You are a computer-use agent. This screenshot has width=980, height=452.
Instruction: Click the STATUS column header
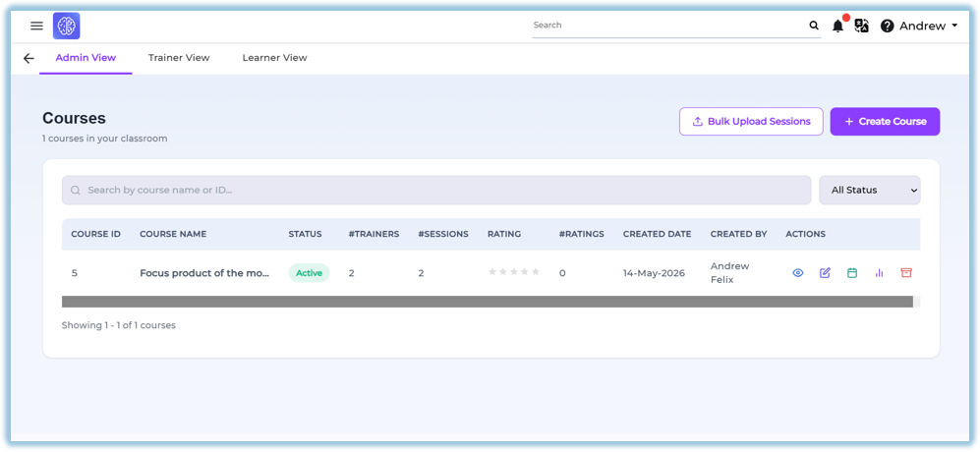tap(305, 234)
